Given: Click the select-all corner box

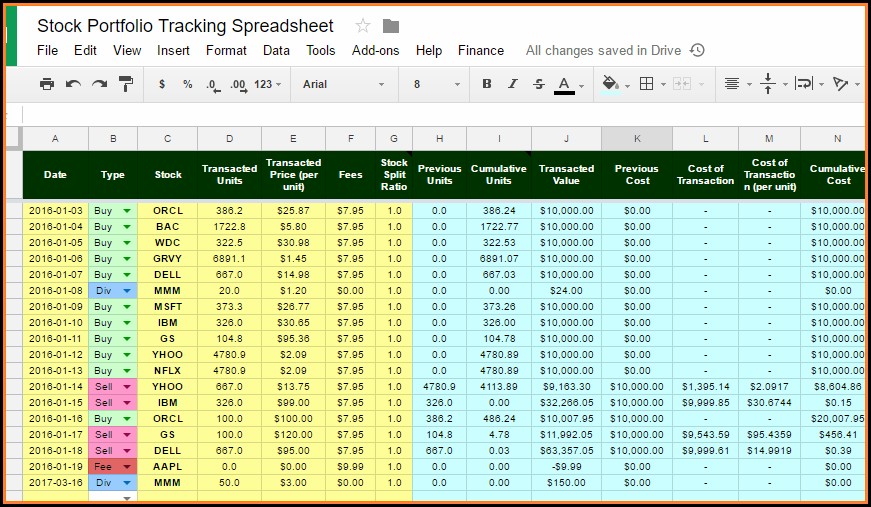Looking at the screenshot, I should [x=14, y=139].
